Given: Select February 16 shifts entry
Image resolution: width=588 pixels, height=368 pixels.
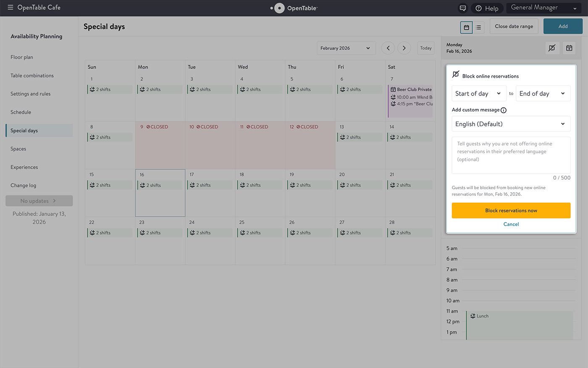Looking at the screenshot, I should tap(160, 185).
